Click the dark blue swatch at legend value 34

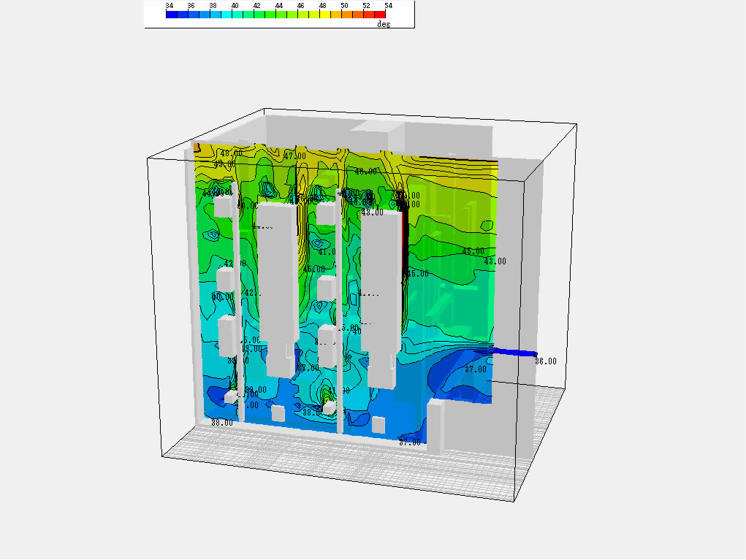(x=170, y=14)
